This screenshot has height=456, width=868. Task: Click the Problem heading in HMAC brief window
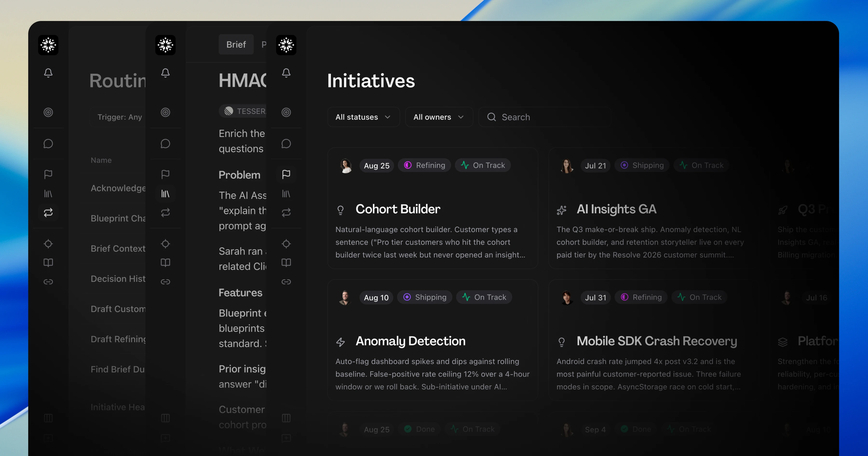[x=239, y=175]
